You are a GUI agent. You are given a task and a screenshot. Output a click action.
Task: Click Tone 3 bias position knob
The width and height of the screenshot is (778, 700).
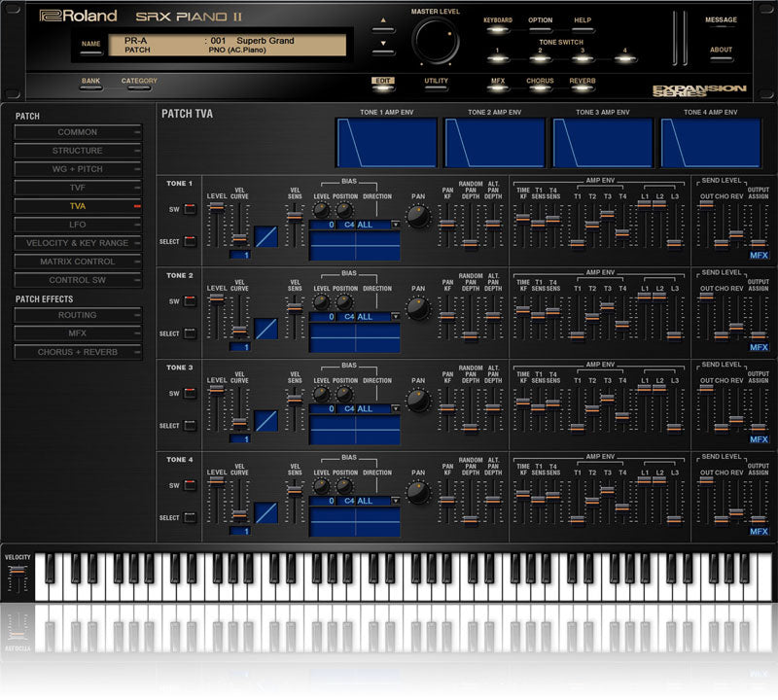pos(344,395)
